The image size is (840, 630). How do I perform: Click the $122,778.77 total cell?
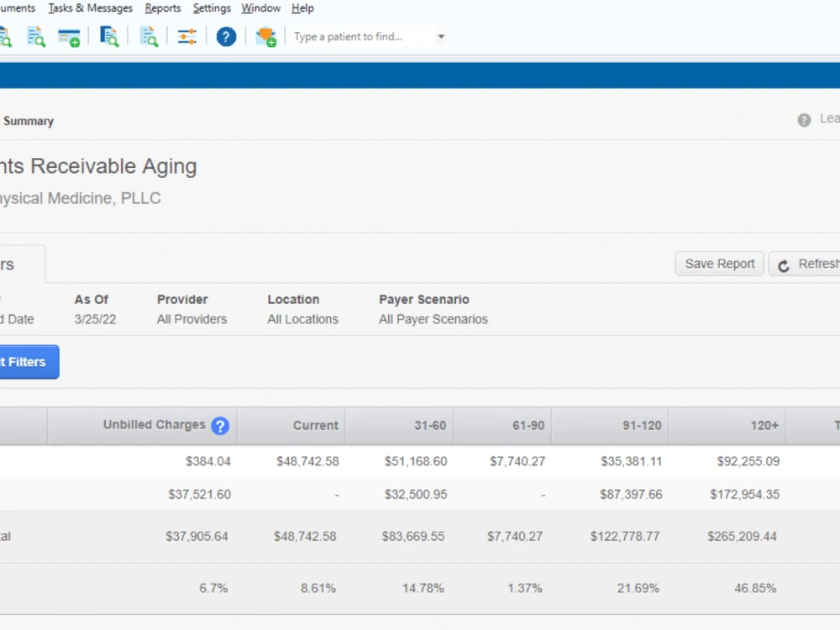tap(625, 536)
